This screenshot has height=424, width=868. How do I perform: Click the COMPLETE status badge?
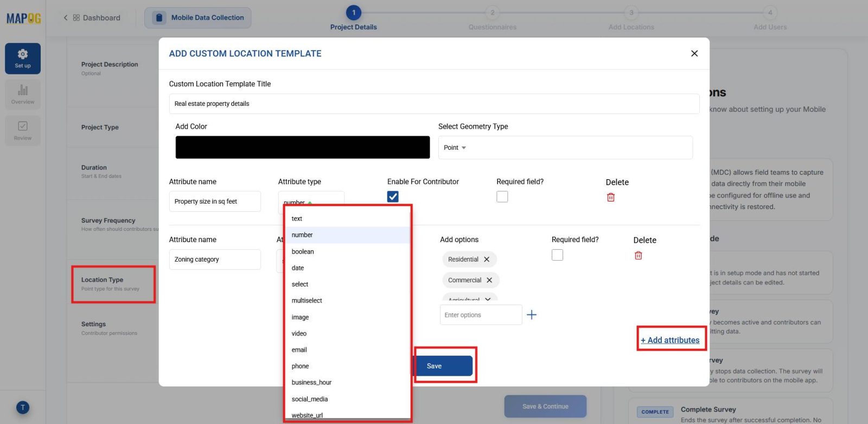pos(655,412)
